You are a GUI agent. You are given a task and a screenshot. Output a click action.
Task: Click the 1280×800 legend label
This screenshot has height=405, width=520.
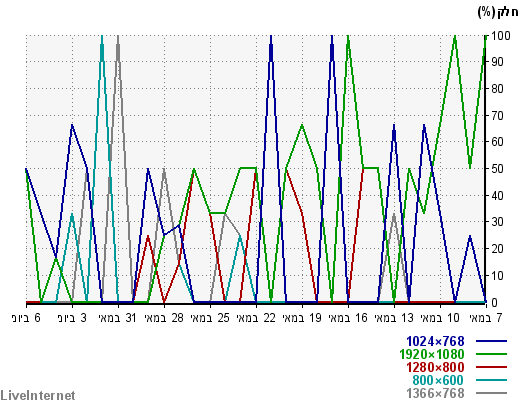click(435, 367)
